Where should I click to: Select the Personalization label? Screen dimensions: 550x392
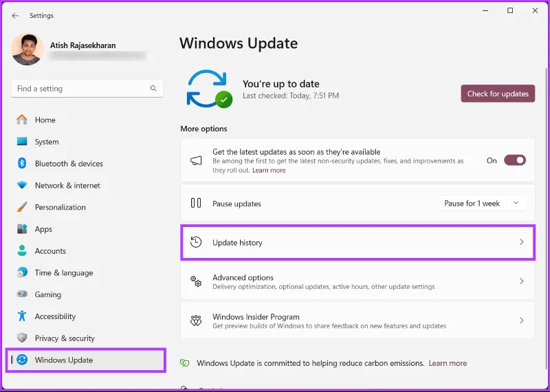60,207
